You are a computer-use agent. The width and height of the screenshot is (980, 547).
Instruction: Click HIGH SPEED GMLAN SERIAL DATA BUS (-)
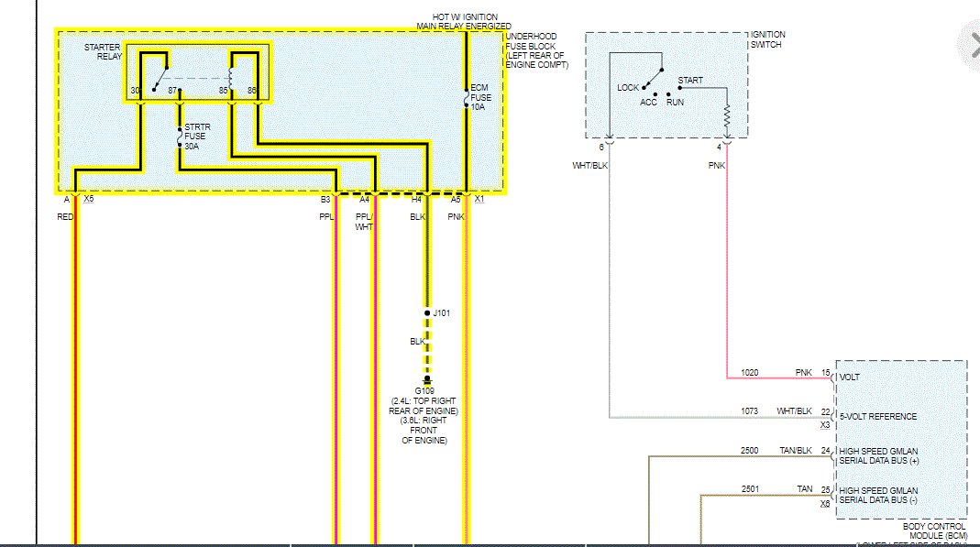coord(879,495)
